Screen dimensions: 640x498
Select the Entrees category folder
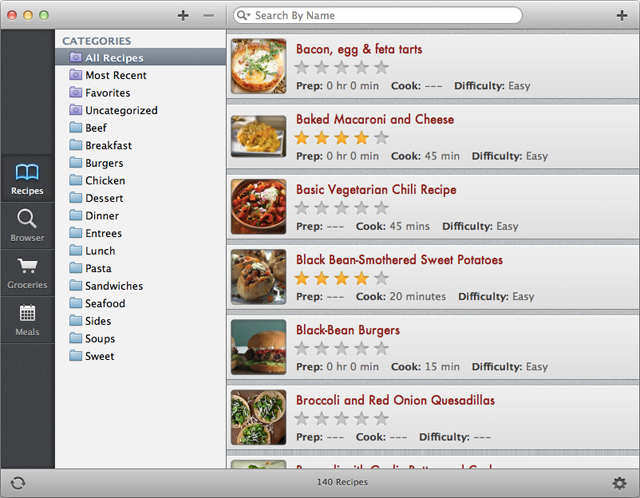pyautogui.click(x=140, y=233)
